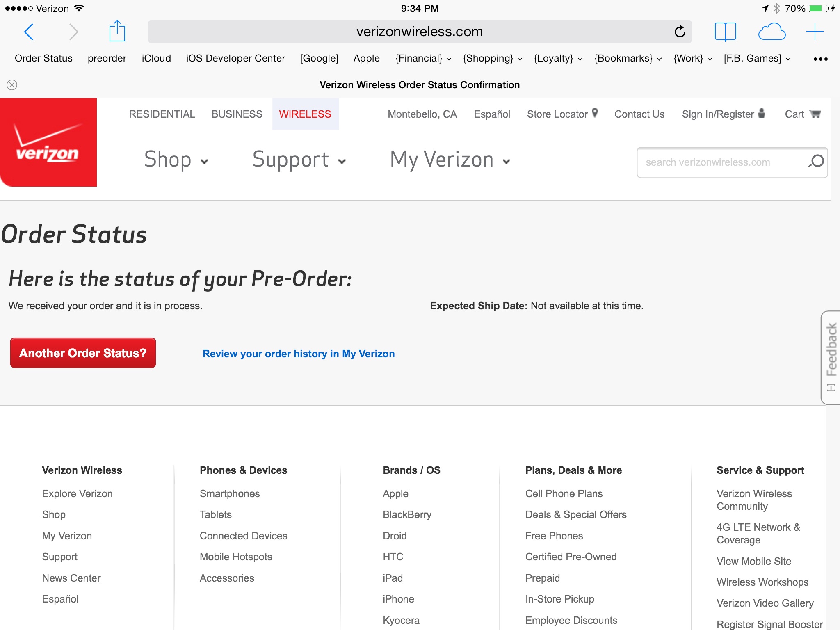Click the Sign In person icon
840x630 pixels.
point(762,113)
